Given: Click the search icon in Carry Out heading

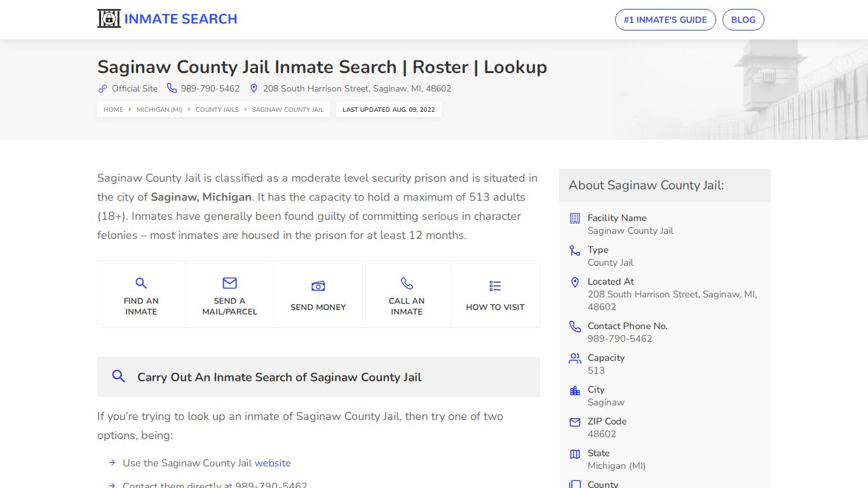Looking at the screenshot, I should (118, 376).
